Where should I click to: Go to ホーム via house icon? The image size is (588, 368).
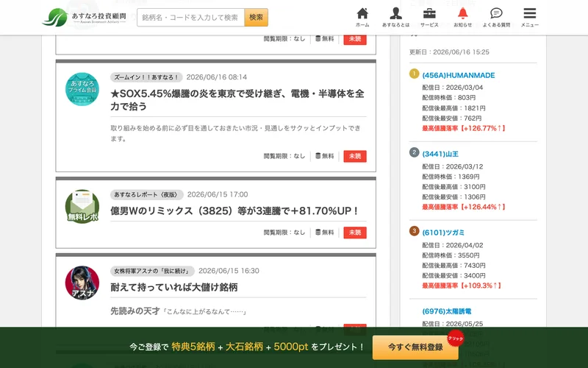click(362, 17)
